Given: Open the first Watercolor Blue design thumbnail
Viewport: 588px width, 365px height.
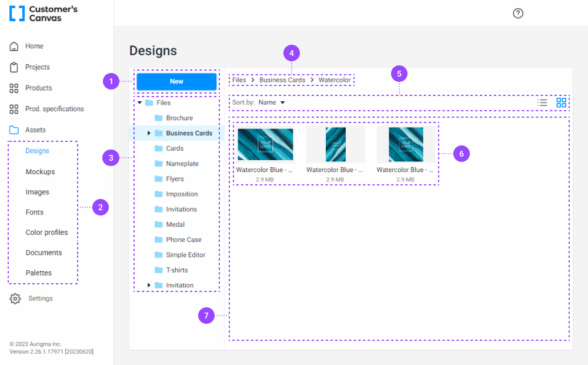Looking at the screenshot, I should pyautogui.click(x=265, y=144).
